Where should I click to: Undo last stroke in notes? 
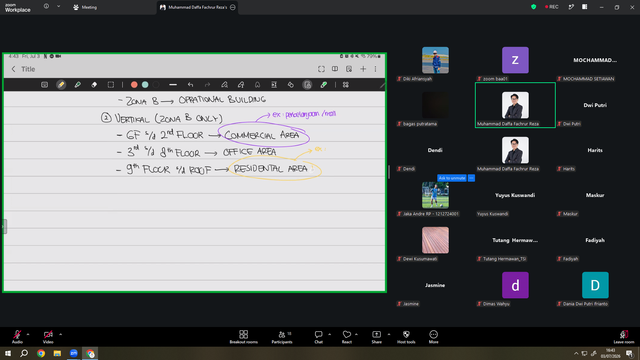point(190,85)
